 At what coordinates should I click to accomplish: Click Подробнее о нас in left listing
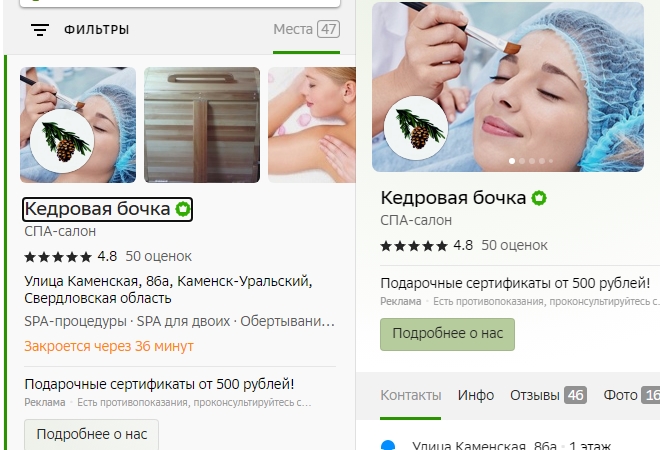coord(91,434)
